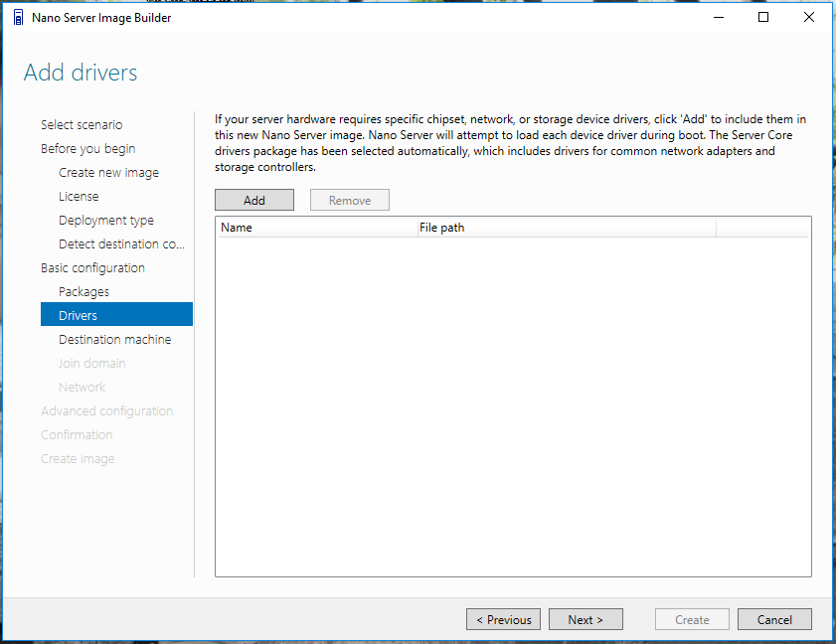Screen dimensions: 836x644
Task: Click the Join domain step
Action: [x=92, y=364]
